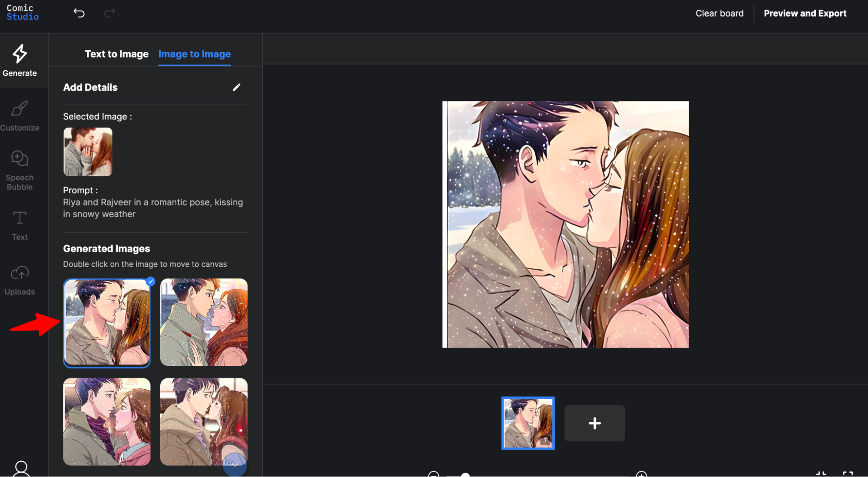868x477 pixels.
Task: Select the first generated kissing image
Action: click(107, 323)
